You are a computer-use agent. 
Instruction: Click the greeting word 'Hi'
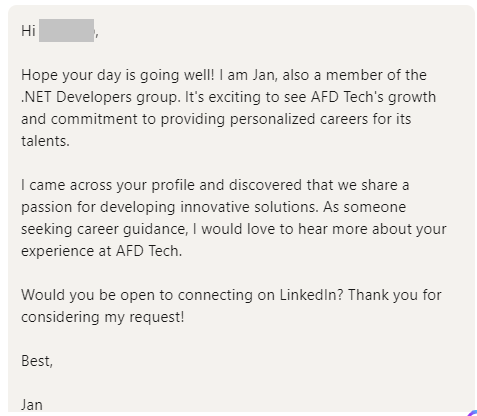[28, 31]
